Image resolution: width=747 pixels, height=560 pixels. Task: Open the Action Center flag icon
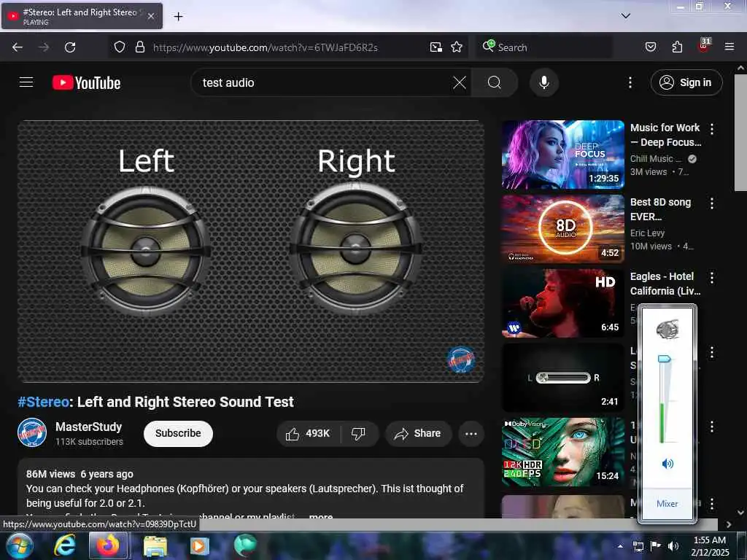656,546
